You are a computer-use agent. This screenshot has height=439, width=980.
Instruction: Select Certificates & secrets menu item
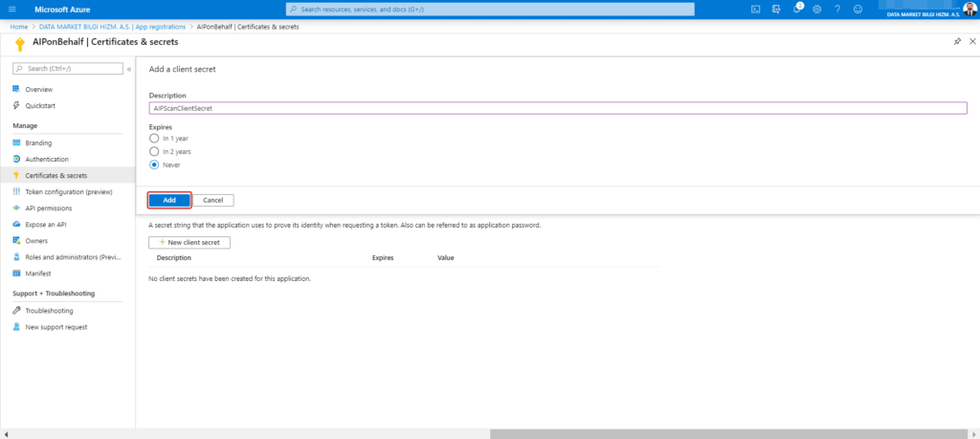(x=68, y=175)
